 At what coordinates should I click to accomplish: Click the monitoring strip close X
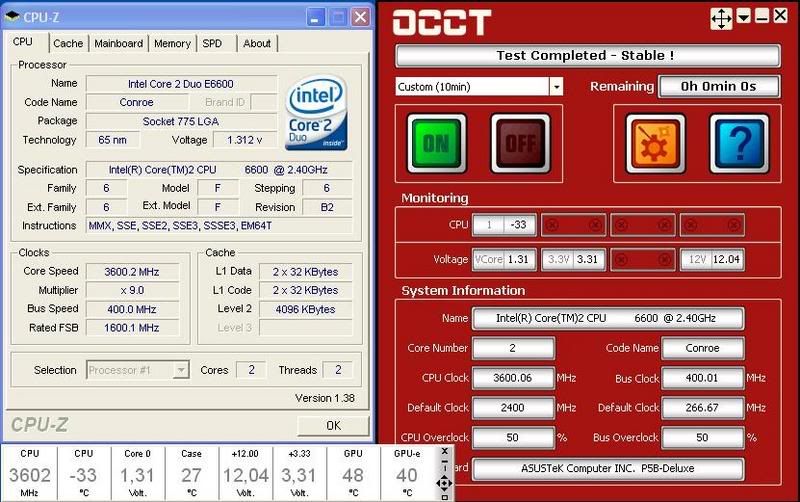click(444, 451)
